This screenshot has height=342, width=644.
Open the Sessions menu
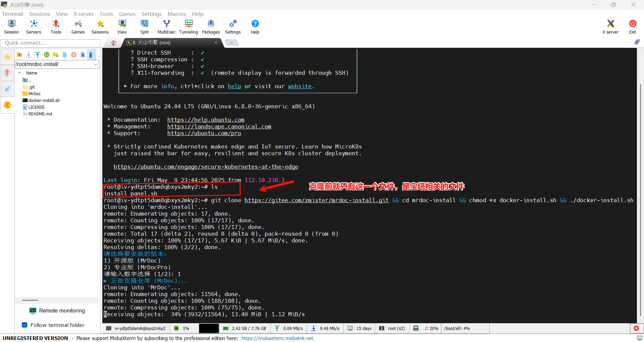point(40,14)
